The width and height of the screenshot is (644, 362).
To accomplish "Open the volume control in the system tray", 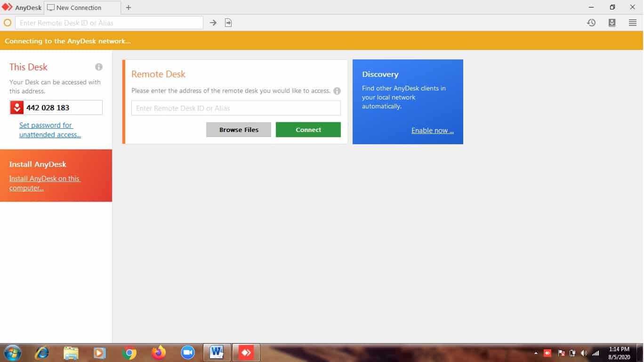I will pos(584,353).
